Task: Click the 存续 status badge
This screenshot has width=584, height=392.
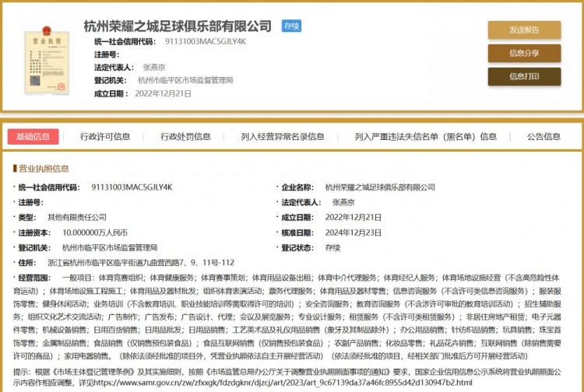Action: (290, 26)
